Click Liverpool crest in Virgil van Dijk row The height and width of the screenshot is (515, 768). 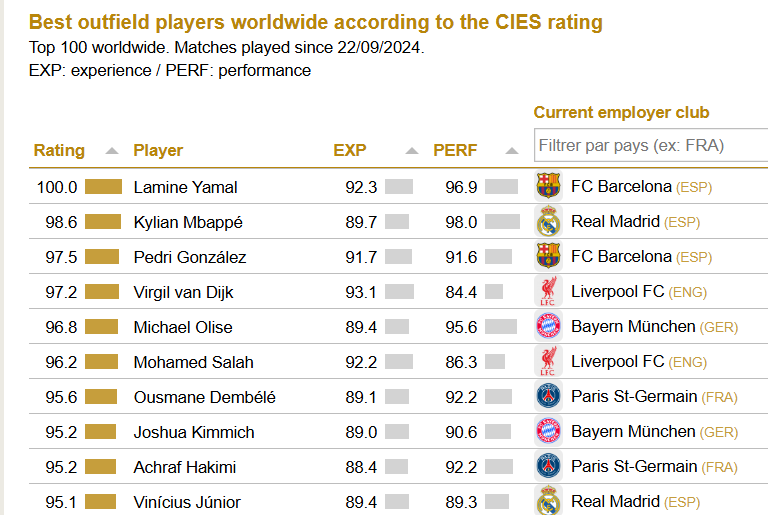click(x=548, y=292)
